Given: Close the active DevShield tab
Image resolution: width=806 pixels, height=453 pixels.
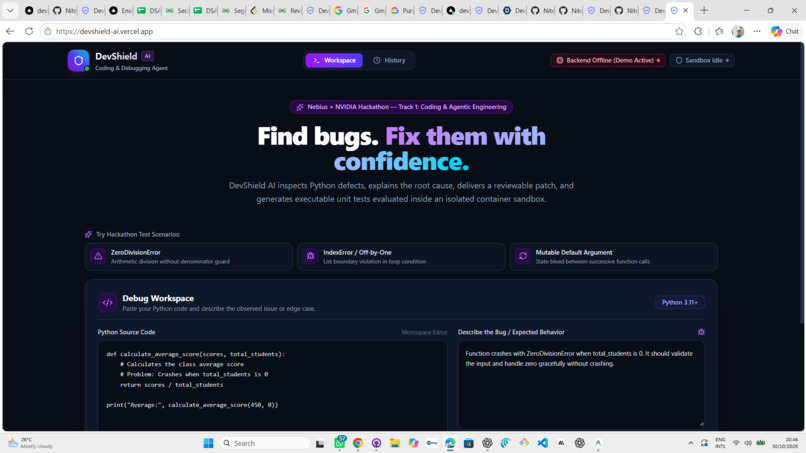Looking at the screenshot, I should 685,10.
